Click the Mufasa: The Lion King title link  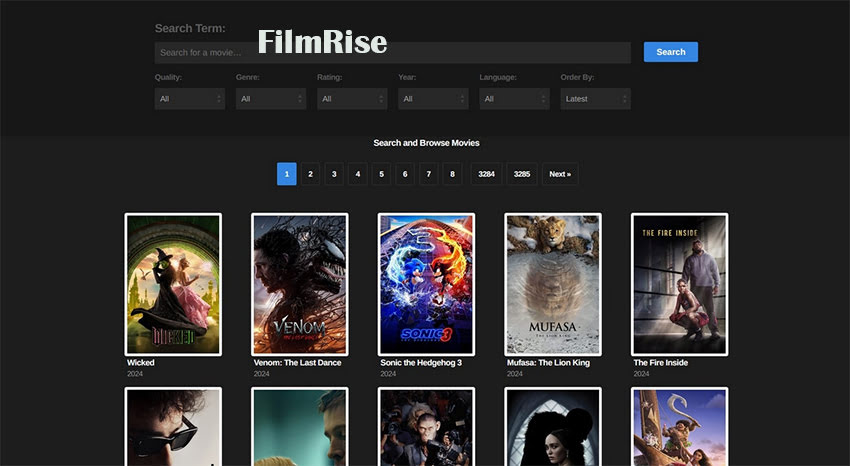(x=548, y=363)
